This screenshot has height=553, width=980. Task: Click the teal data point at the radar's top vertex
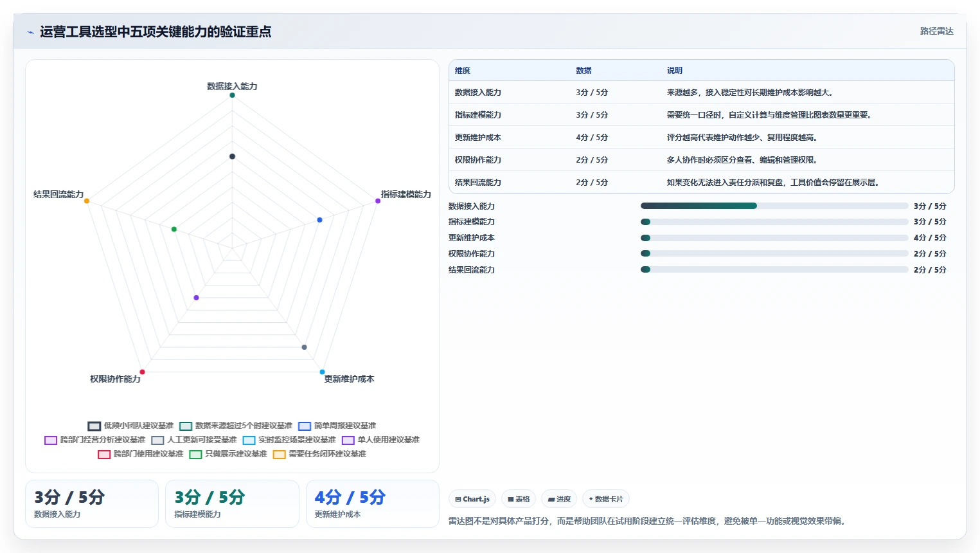coord(232,95)
